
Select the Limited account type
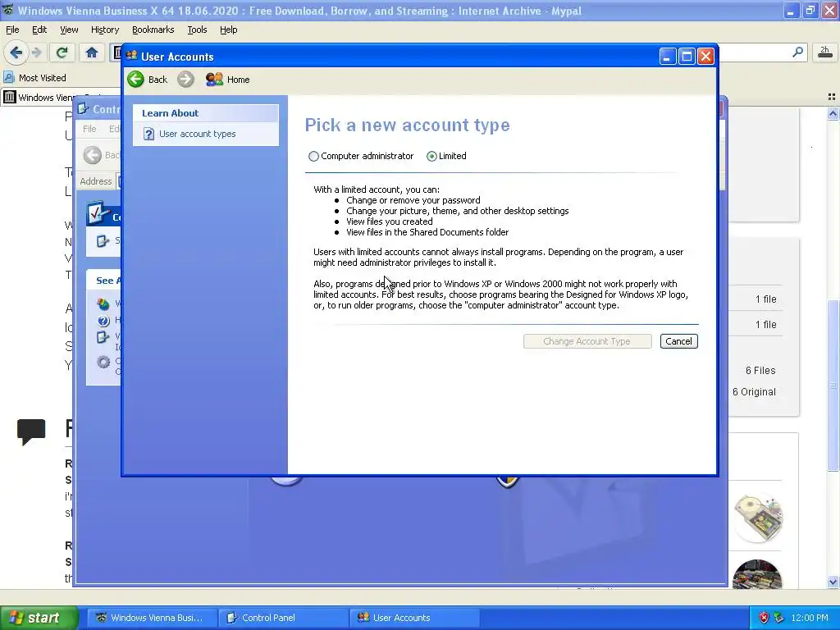pos(431,156)
